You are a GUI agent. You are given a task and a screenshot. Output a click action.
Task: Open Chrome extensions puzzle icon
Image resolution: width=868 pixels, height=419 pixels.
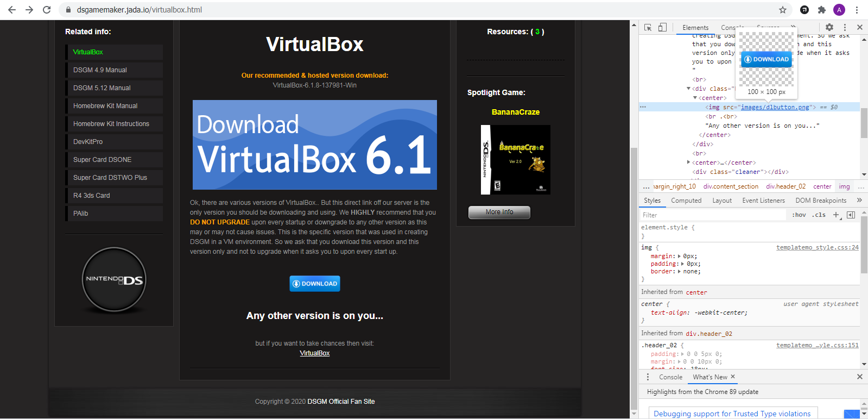pyautogui.click(x=821, y=10)
